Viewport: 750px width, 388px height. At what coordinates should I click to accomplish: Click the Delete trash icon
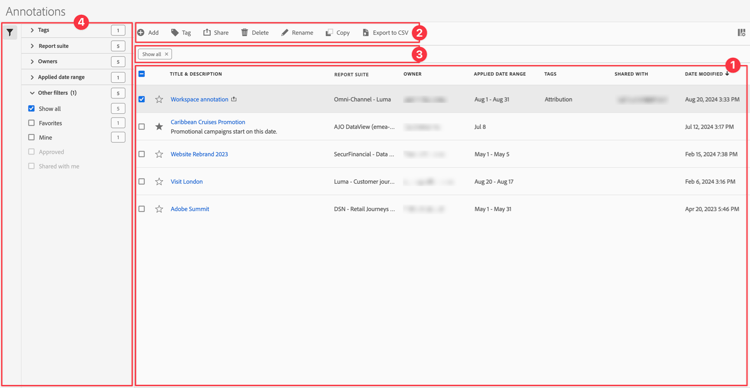pos(244,33)
